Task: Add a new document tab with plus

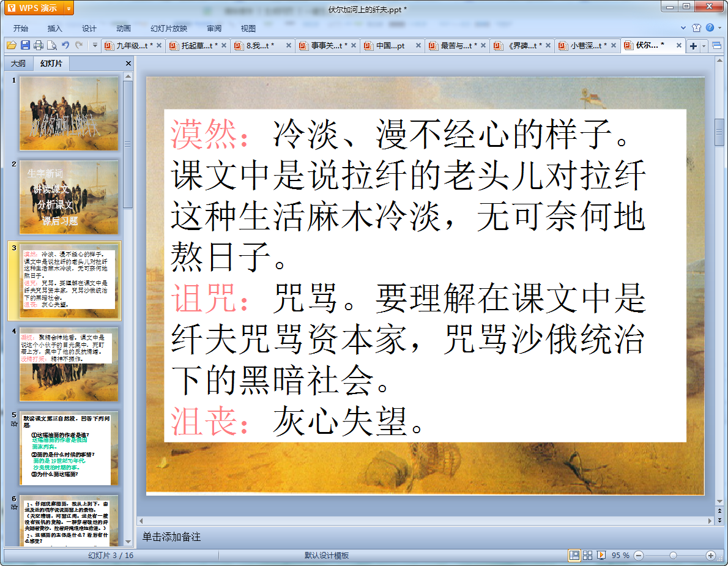Action: tap(693, 45)
